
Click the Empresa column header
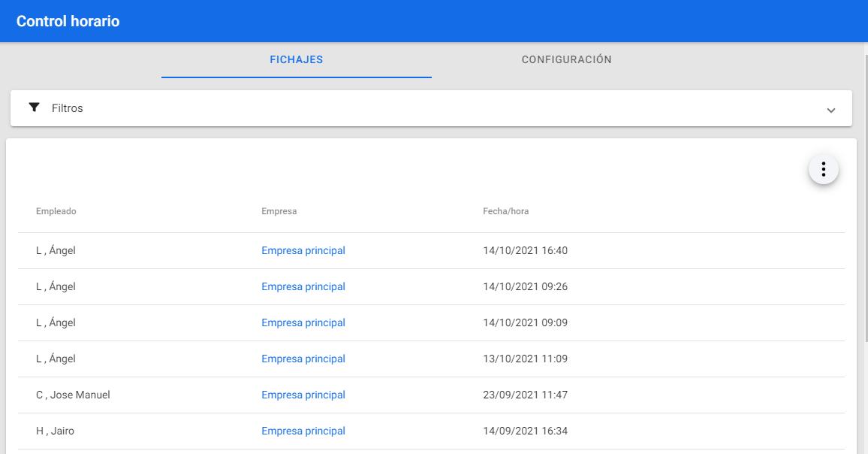point(279,211)
